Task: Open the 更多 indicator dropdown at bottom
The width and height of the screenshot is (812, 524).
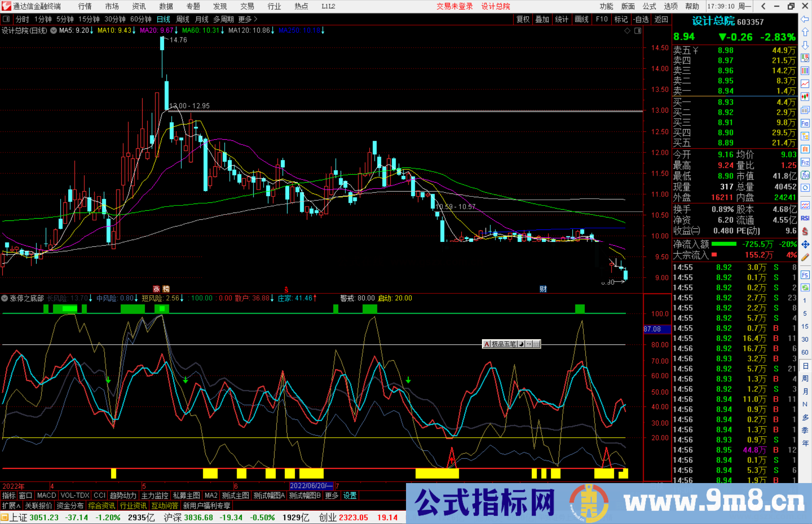Action: point(331,495)
